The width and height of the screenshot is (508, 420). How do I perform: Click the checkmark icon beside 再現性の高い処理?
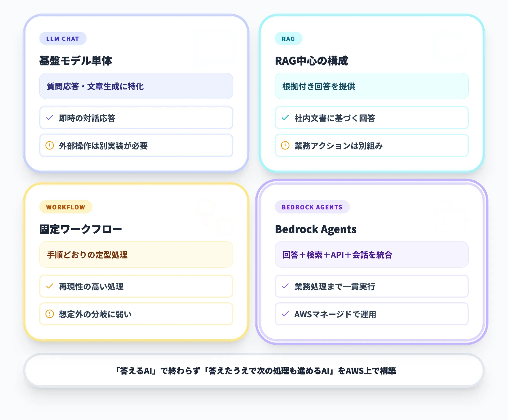tap(50, 286)
